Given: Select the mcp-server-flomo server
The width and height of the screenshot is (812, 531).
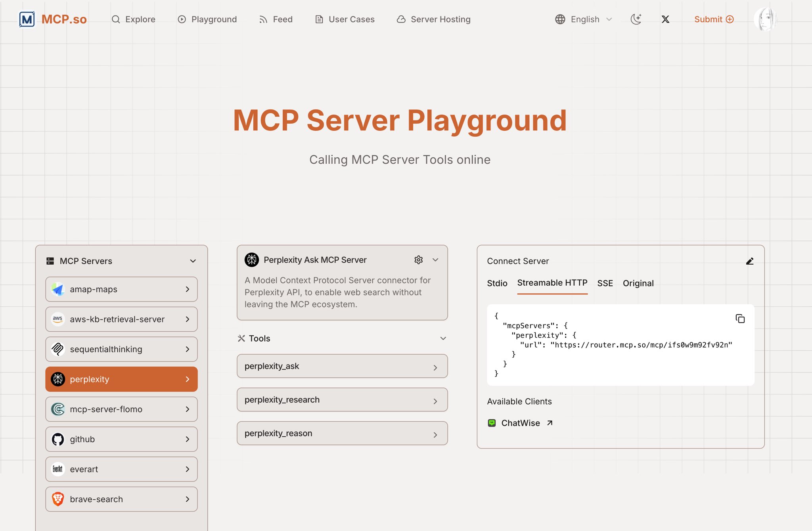Looking at the screenshot, I should coord(121,409).
